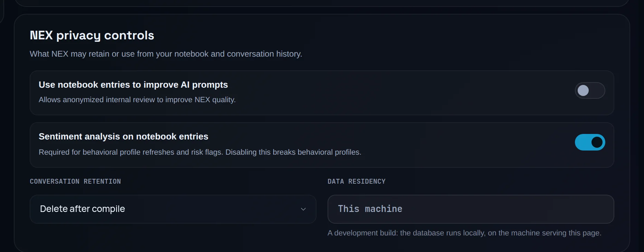The image size is (644, 252).
Task: Click 'Required for behavioral profile refreshes' description
Action: [200, 152]
